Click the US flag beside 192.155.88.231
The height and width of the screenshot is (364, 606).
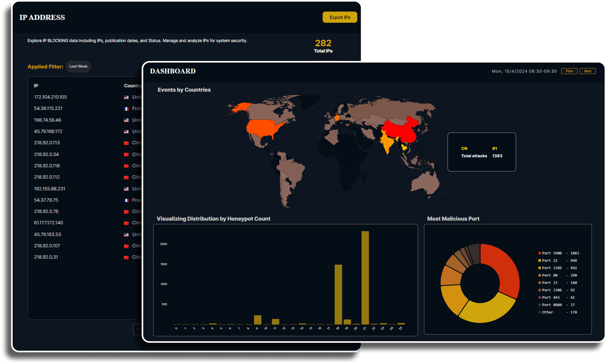tap(126, 189)
